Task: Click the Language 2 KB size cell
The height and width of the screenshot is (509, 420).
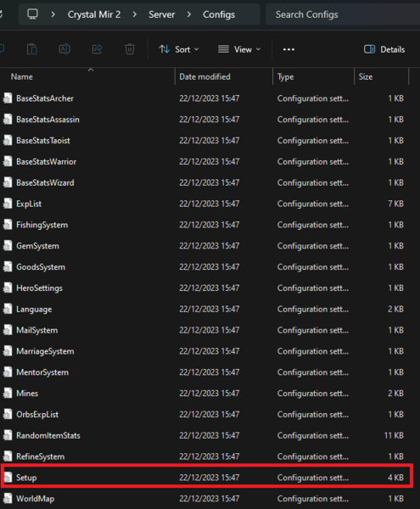Action: pyautogui.click(x=395, y=309)
